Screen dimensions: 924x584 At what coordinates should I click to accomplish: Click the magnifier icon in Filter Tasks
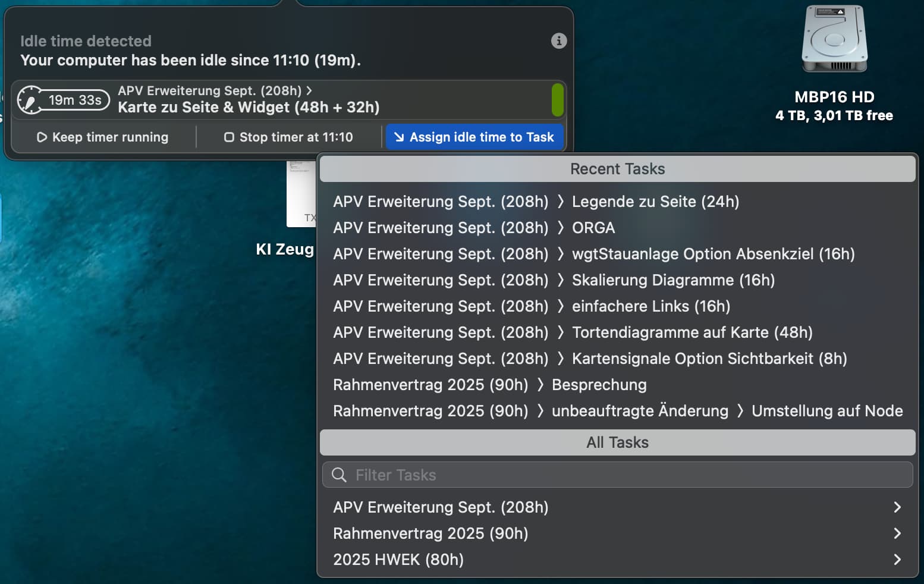pos(339,475)
